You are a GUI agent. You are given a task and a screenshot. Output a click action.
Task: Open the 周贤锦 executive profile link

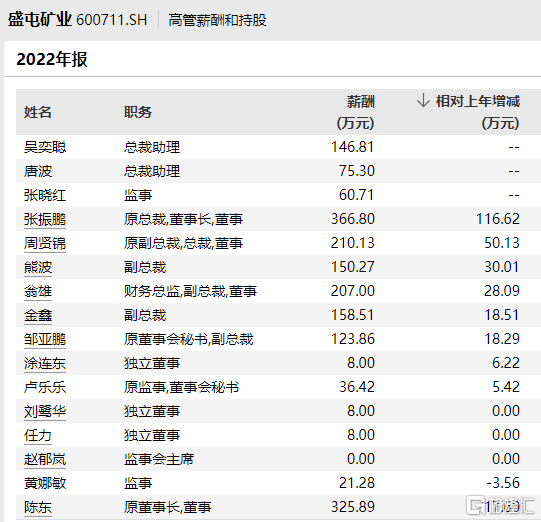pyautogui.click(x=45, y=243)
